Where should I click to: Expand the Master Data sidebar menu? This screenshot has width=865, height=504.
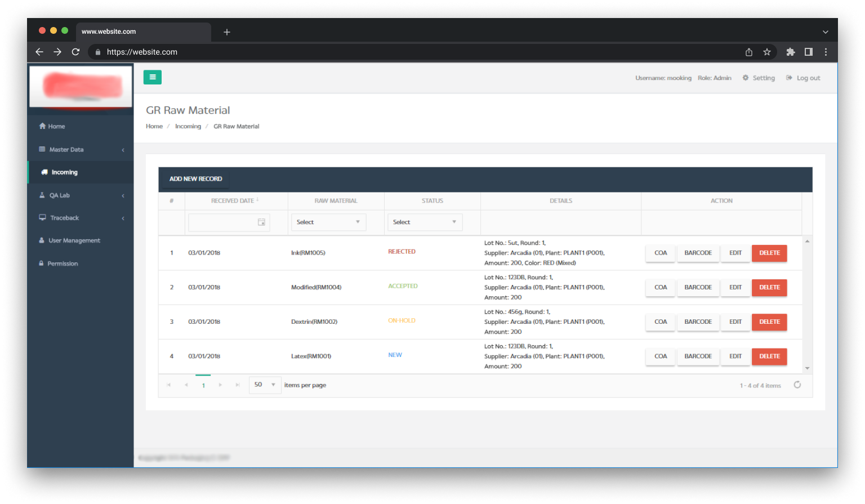coord(81,149)
